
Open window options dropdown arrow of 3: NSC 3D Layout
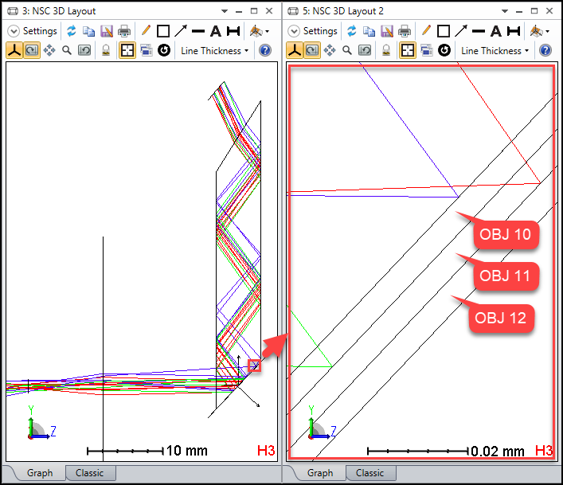pyautogui.click(x=224, y=11)
